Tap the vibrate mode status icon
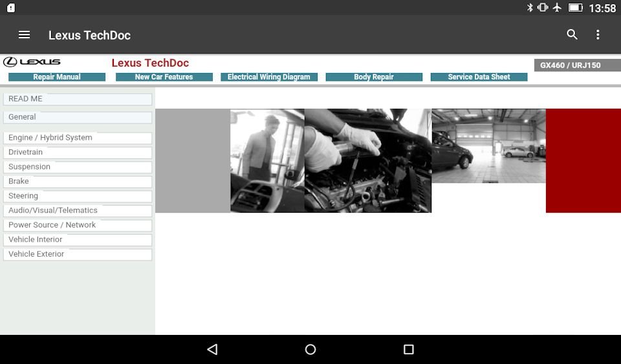Screen dimensions: 621x364 543,8
